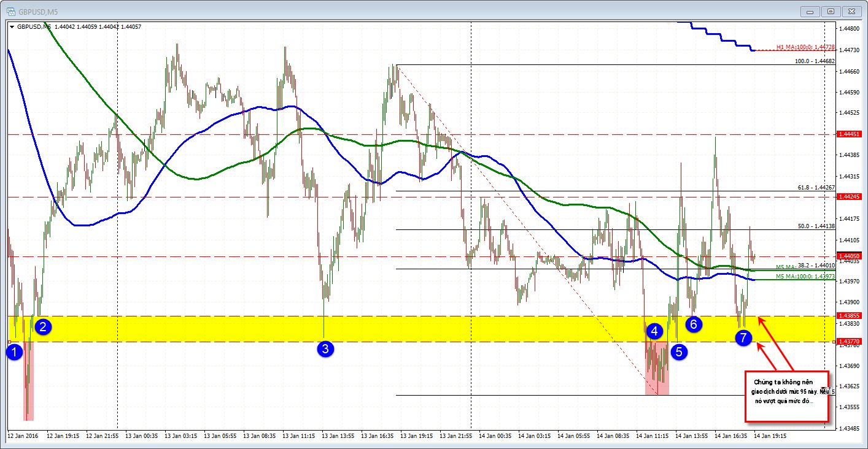
Task: Click blue circle marker number 6
Action: point(694,323)
